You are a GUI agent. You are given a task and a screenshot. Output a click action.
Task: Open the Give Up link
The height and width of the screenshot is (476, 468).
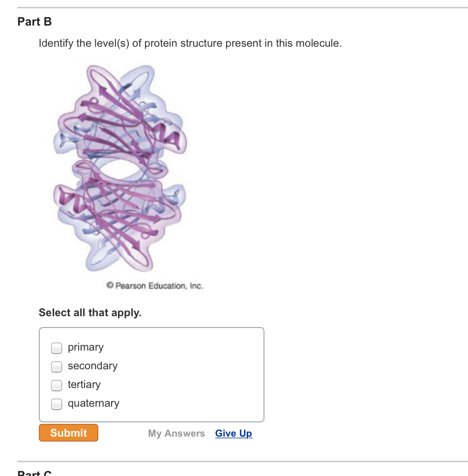(233, 433)
